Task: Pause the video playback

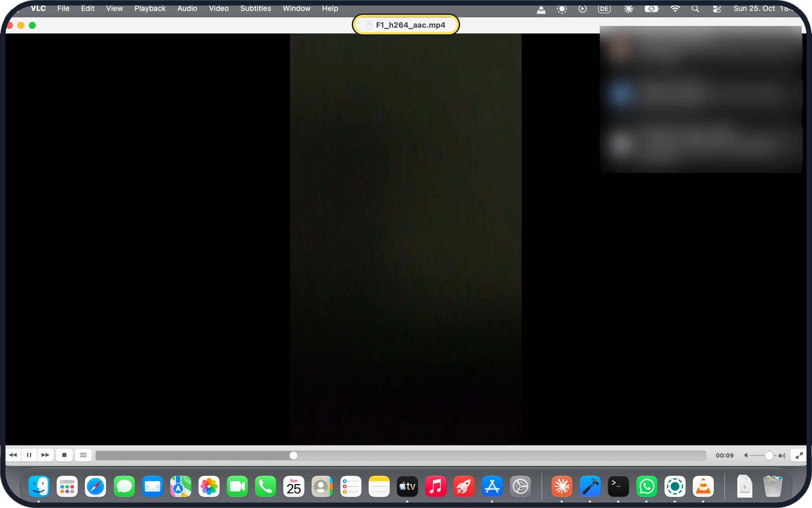Action: (29, 455)
